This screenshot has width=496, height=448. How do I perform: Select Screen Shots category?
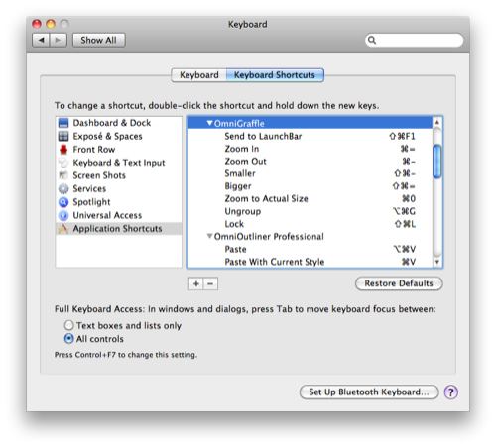pos(119,175)
